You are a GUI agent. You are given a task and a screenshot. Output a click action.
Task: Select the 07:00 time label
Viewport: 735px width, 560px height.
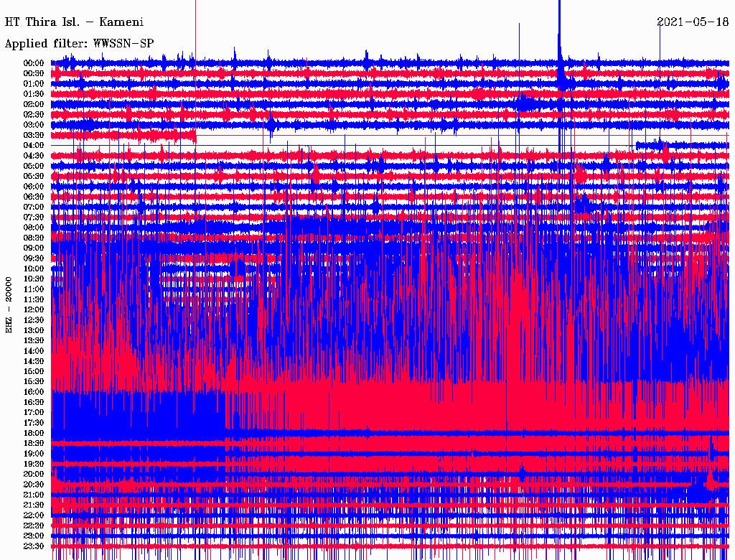34,207
